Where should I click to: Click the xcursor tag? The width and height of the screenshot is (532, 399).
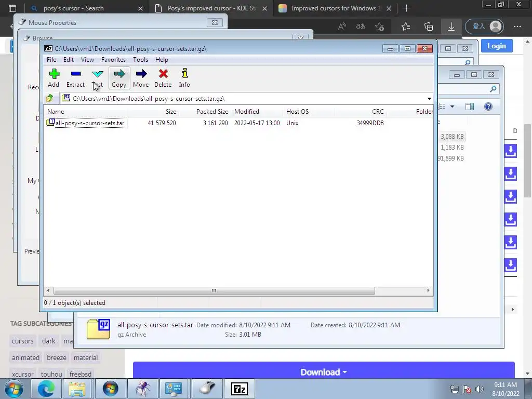(23, 374)
